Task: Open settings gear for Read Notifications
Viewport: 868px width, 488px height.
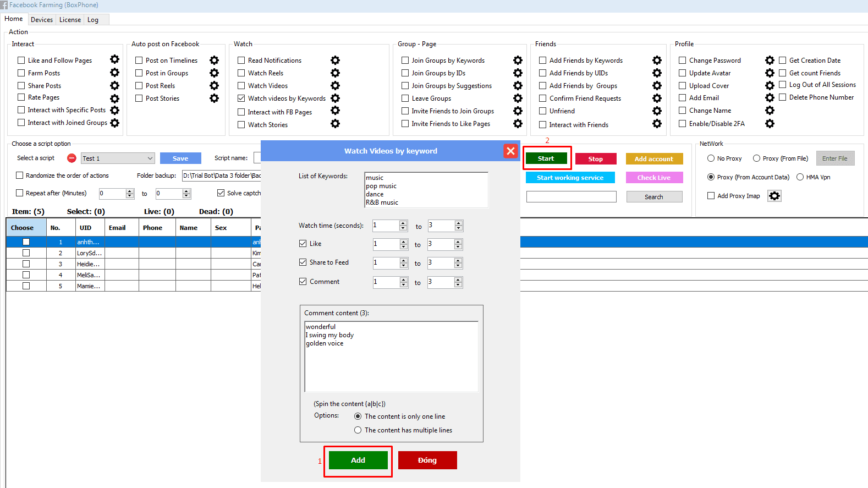Action: 335,60
